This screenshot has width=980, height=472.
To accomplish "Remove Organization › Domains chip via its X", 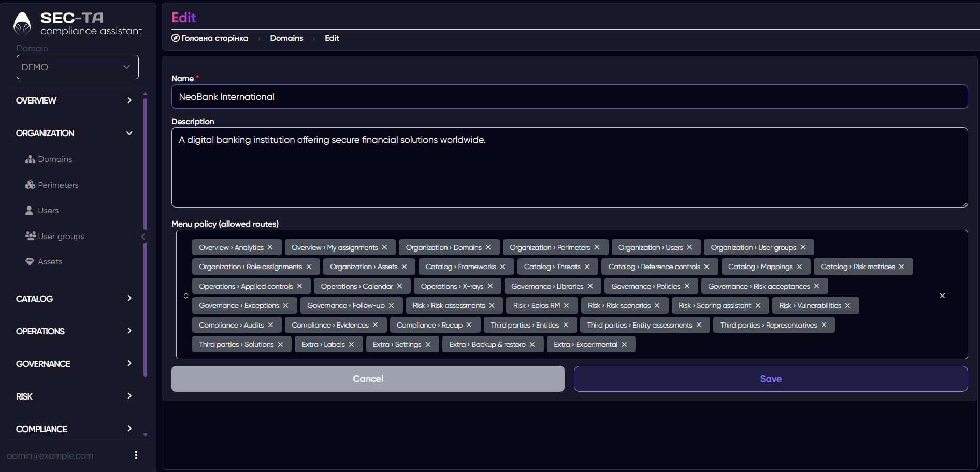I will pos(488,247).
